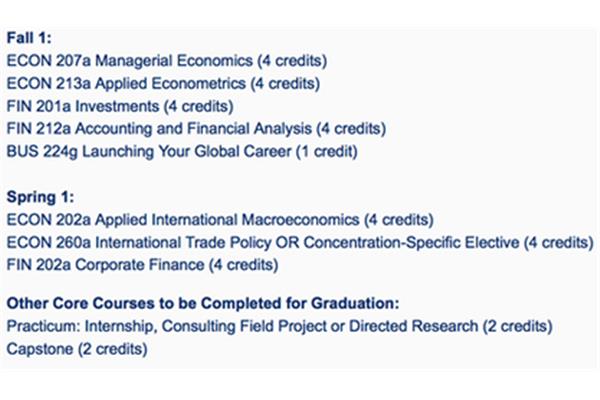Click the Capstone course entry
Screen dimensions: 600x400
pos(77,349)
